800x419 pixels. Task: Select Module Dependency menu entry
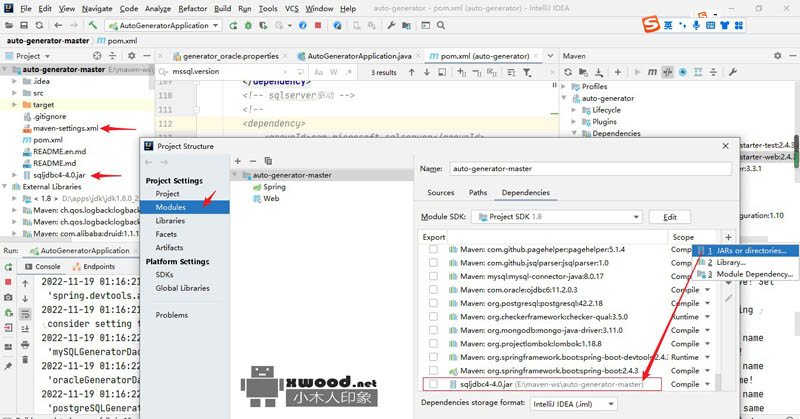tap(745, 274)
